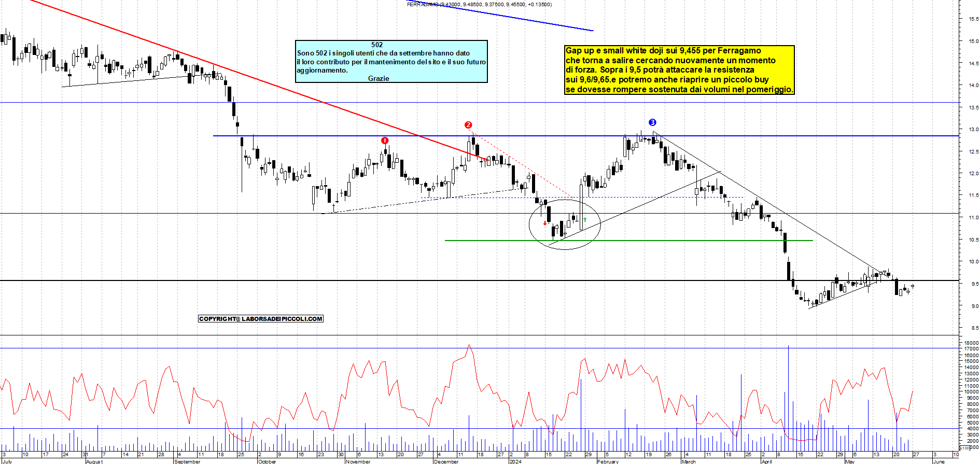Click the 'July' month label on the time axis

(7, 461)
